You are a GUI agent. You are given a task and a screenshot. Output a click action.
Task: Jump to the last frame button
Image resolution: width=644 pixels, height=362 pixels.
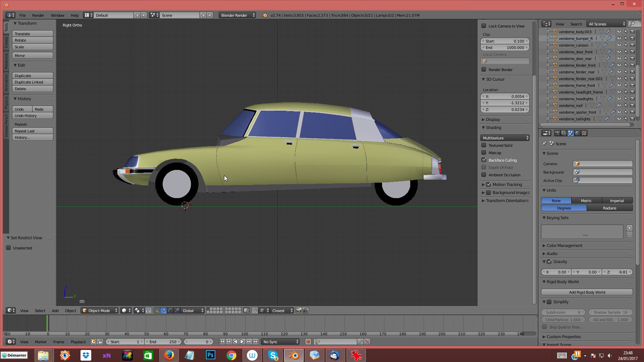click(x=256, y=342)
